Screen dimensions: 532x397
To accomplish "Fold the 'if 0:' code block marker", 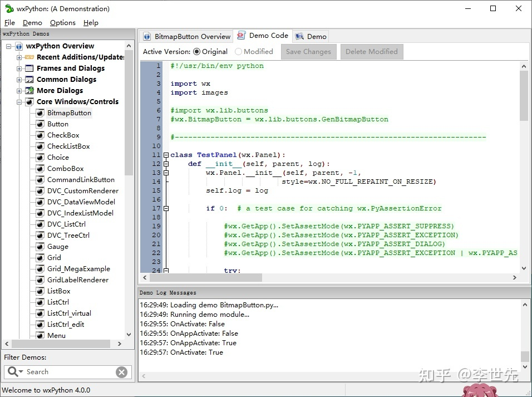I will coord(166,208).
